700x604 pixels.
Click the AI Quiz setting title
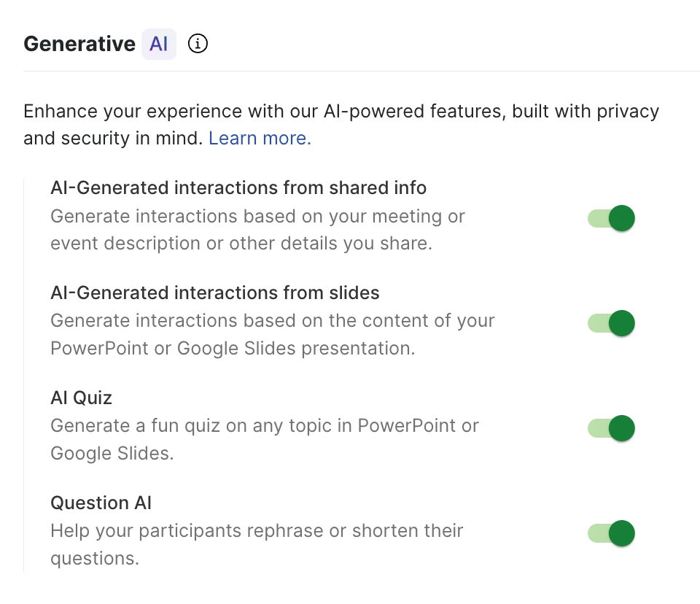point(82,398)
